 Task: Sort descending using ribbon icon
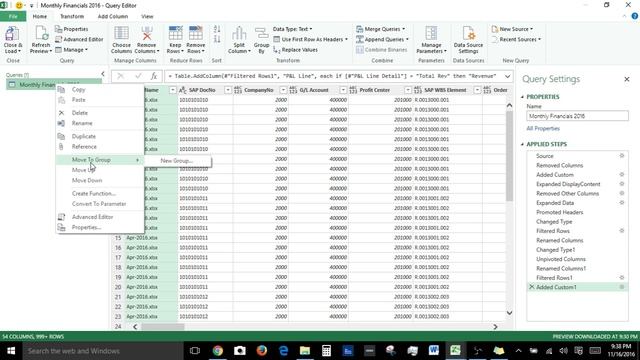tap(217, 39)
